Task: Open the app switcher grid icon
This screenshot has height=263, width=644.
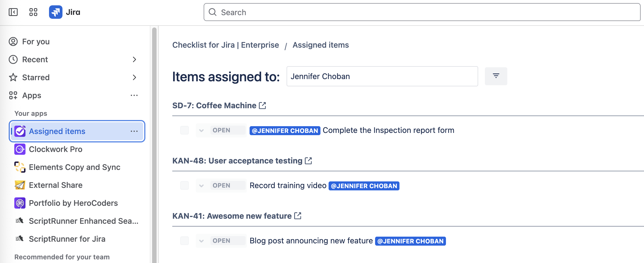Action: click(x=33, y=12)
